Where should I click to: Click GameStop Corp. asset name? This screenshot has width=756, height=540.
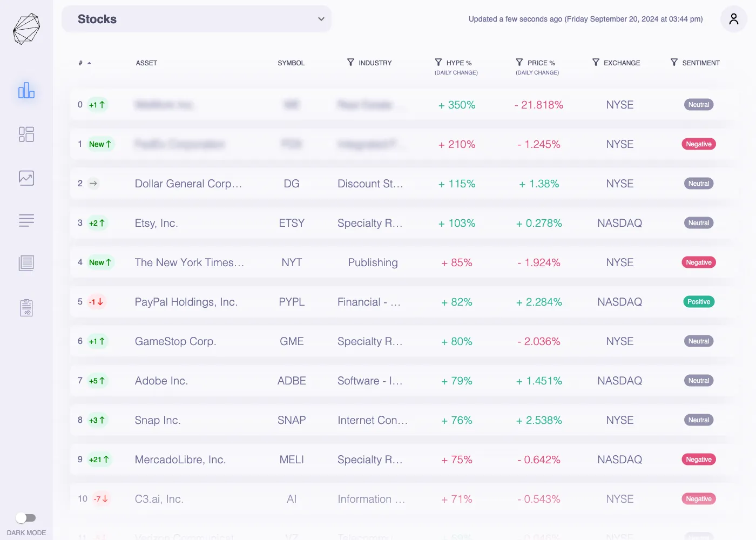tap(175, 341)
